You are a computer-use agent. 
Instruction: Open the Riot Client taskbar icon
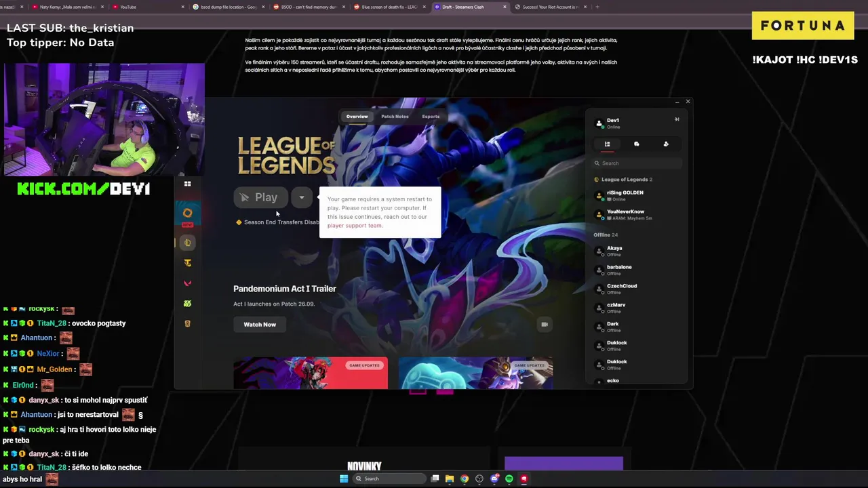(x=524, y=479)
